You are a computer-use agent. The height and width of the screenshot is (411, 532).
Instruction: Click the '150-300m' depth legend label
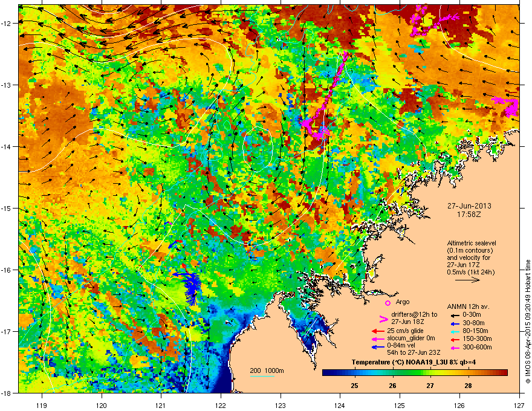(x=477, y=338)
